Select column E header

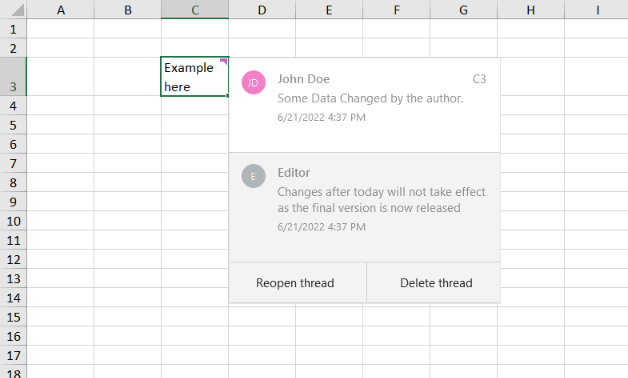click(x=329, y=10)
